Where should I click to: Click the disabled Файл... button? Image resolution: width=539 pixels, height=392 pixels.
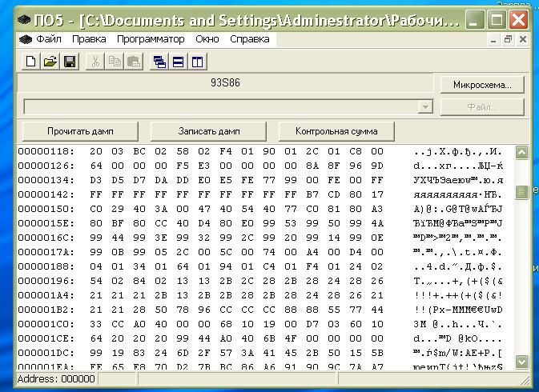coord(482,107)
